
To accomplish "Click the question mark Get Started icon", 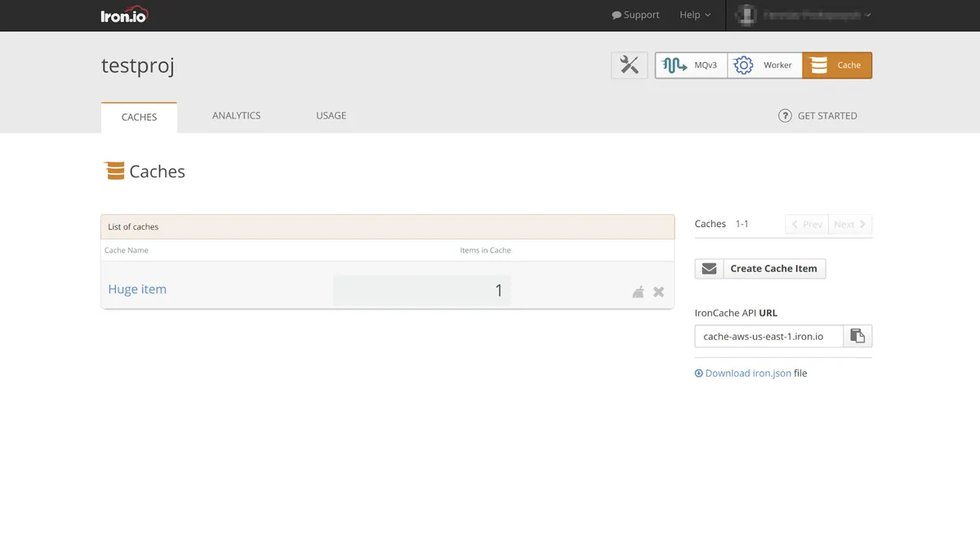I will point(785,116).
